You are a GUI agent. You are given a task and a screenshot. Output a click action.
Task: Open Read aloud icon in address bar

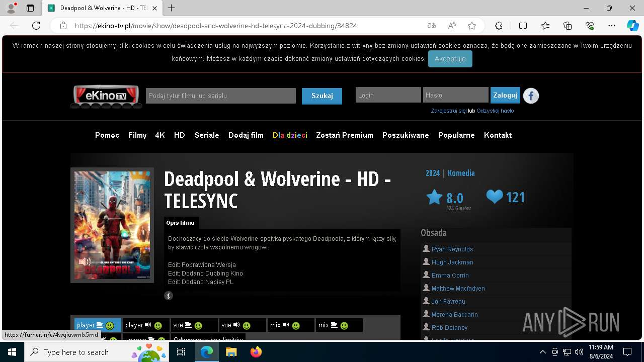point(452,26)
